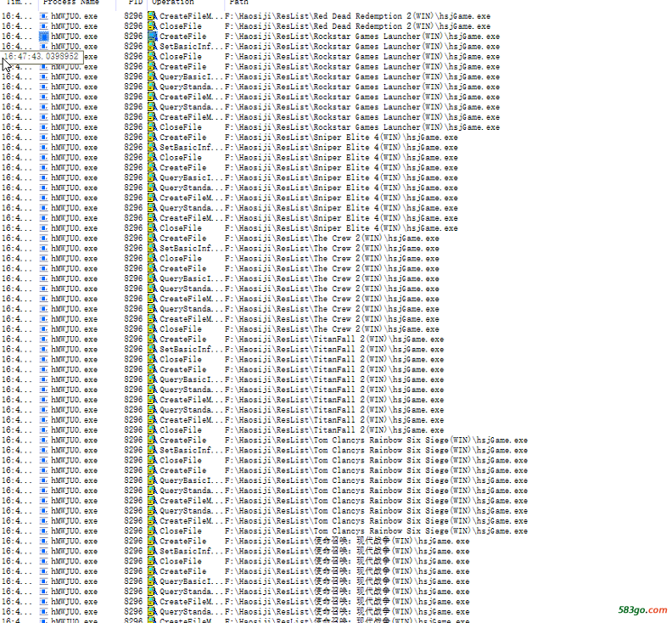The width and height of the screenshot is (672, 623).
Task: Click file operation icon on Red Dead Redemption CloseFile row
Action: click(152, 26)
